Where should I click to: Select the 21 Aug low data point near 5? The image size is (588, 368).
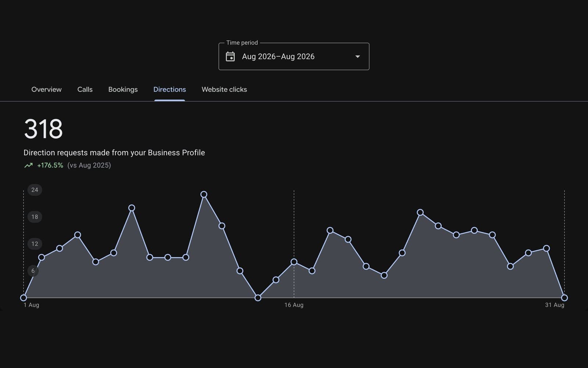[384, 275]
